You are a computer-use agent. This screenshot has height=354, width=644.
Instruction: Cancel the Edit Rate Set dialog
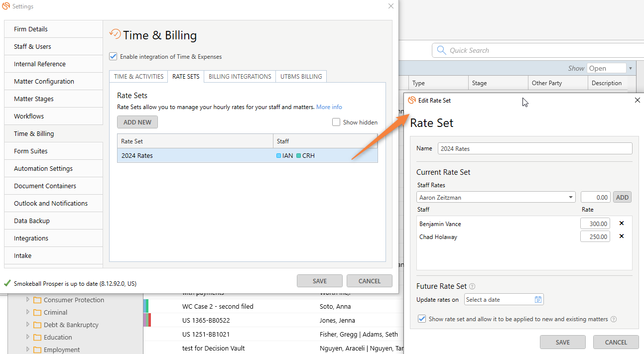[616, 342]
